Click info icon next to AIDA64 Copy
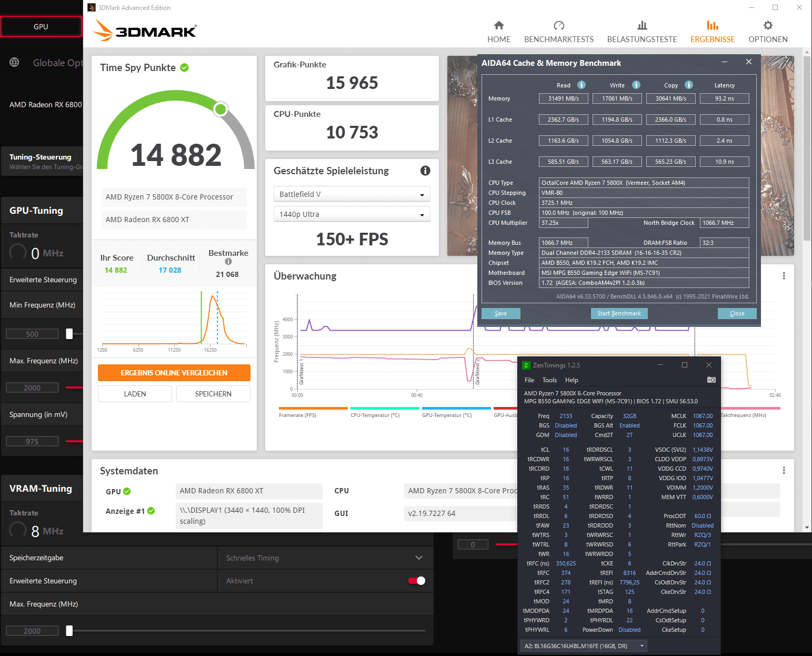Image resolution: width=812 pixels, height=656 pixels. 689,85
